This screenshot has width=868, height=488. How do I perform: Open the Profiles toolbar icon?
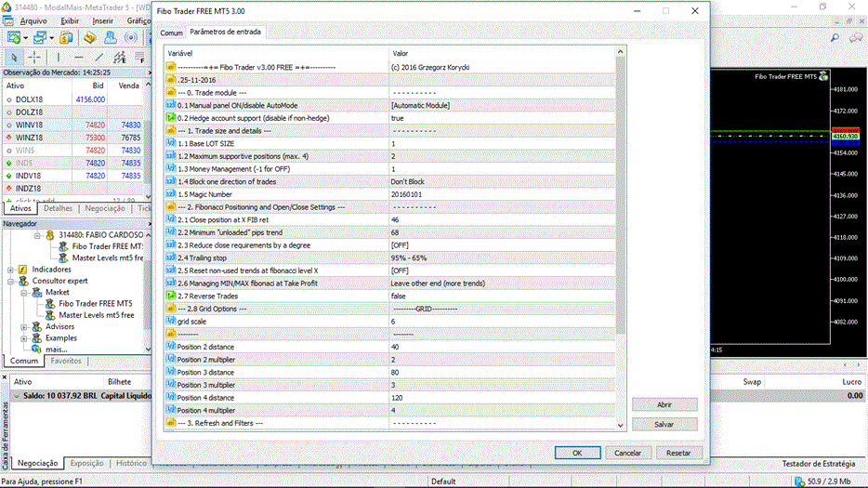[x=39, y=38]
